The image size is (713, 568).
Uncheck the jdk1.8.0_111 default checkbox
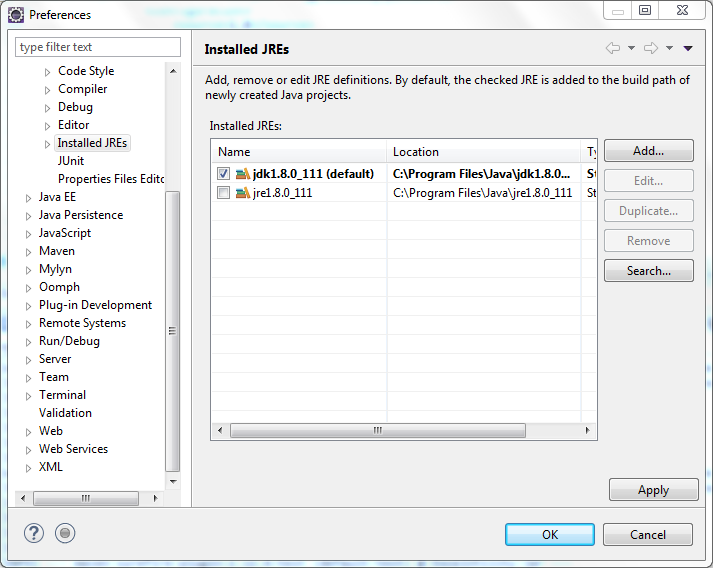tap(223, 174)
